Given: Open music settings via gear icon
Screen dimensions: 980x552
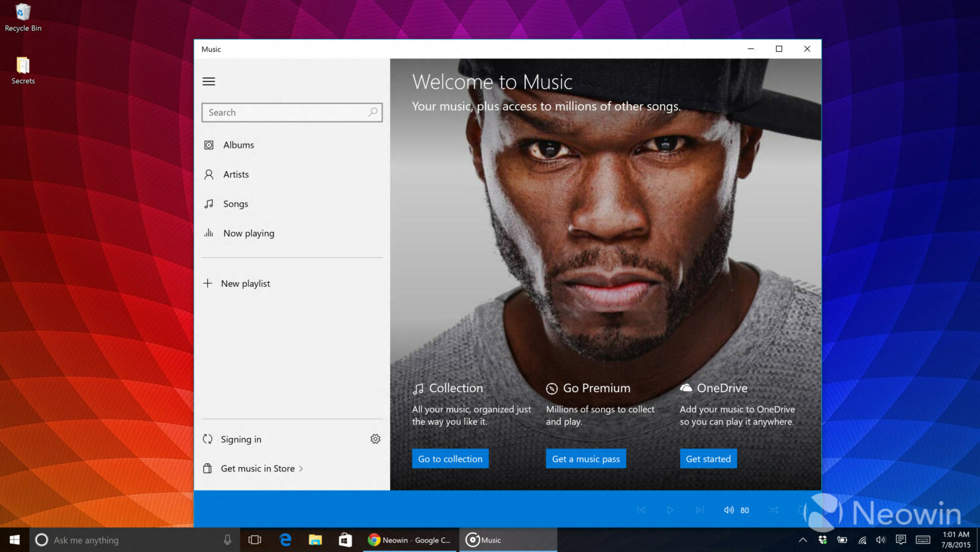Looking at the screenshot, I should pos(375,439).
